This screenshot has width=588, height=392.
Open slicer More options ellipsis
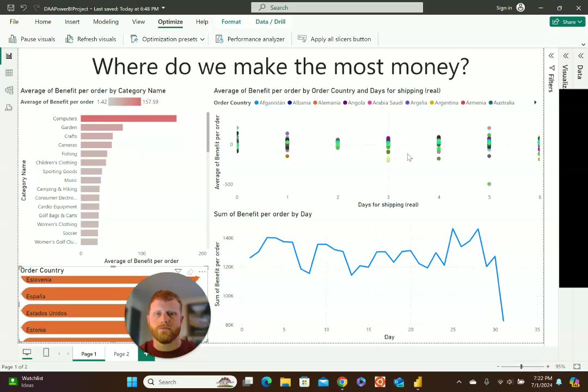point(202,272)
